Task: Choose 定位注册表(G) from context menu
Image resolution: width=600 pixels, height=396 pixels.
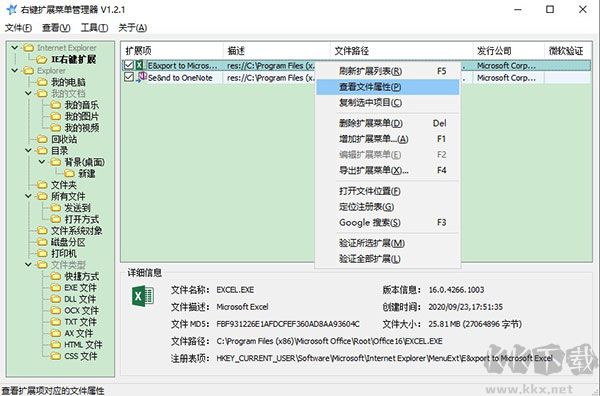Action: [x=388, y=207]
